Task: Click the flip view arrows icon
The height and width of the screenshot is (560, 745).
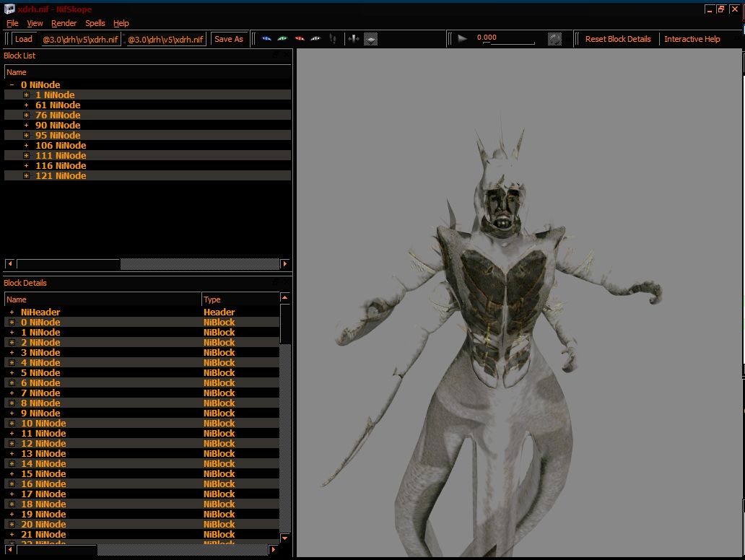Action: click(354, 39)
